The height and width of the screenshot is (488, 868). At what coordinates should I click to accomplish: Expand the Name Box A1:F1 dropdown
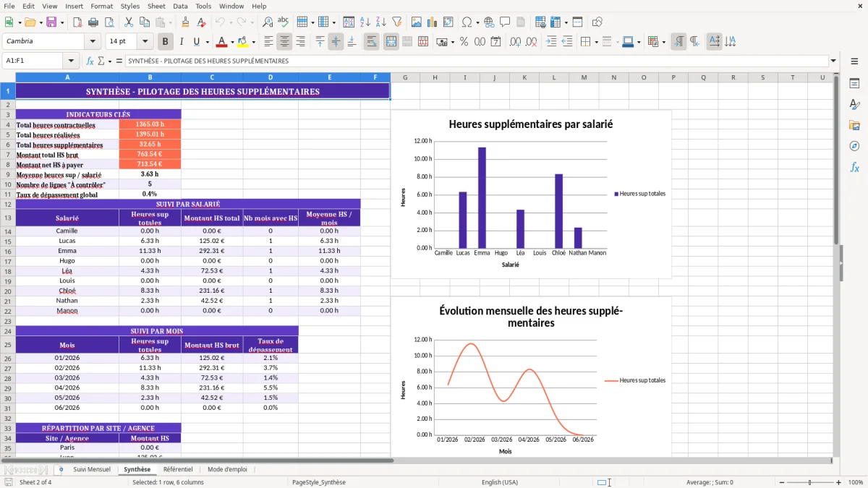tap(71, 61)
